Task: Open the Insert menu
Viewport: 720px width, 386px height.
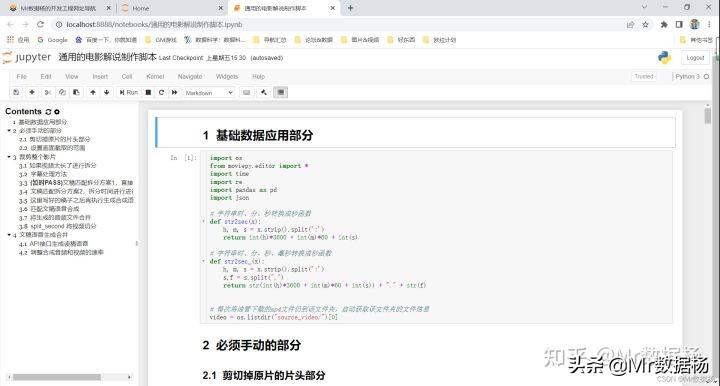Action: 100,77
